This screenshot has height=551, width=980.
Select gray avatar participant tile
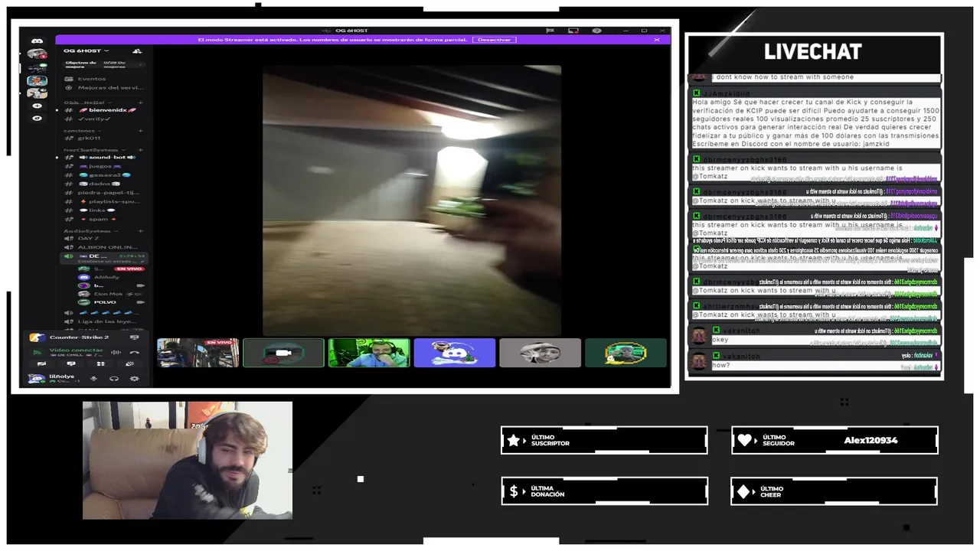click(x=540, y=353)
